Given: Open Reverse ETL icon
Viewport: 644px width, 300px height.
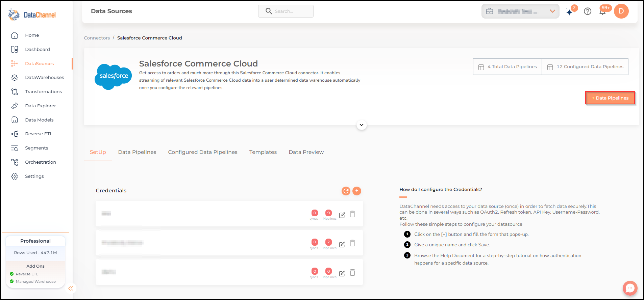Looking at the screenshot, I should (x=15, y=134).
